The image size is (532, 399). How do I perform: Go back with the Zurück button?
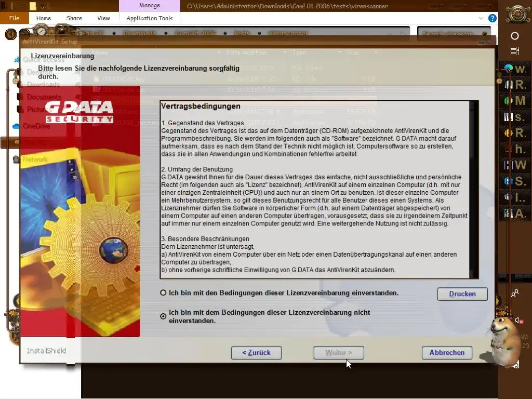point(256,353)
